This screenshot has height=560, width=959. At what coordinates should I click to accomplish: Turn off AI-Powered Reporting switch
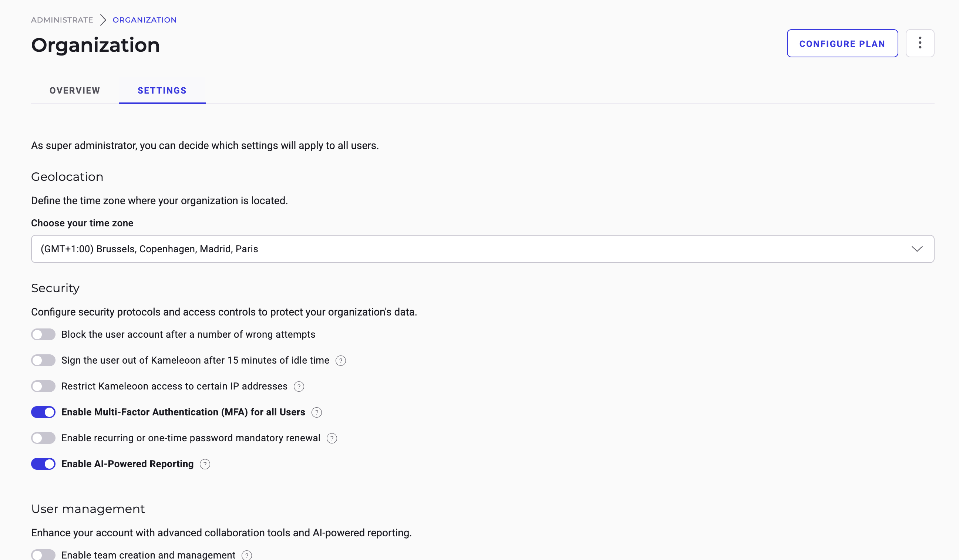43,464
